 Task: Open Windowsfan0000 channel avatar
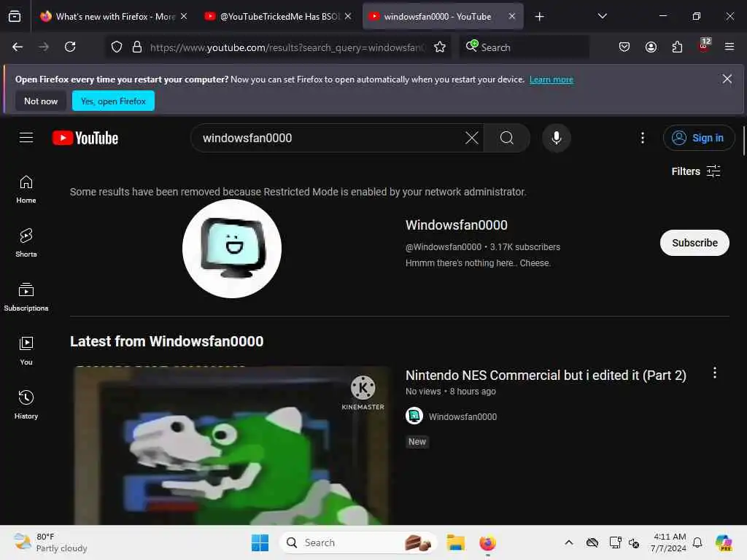(x=232, y=249)
